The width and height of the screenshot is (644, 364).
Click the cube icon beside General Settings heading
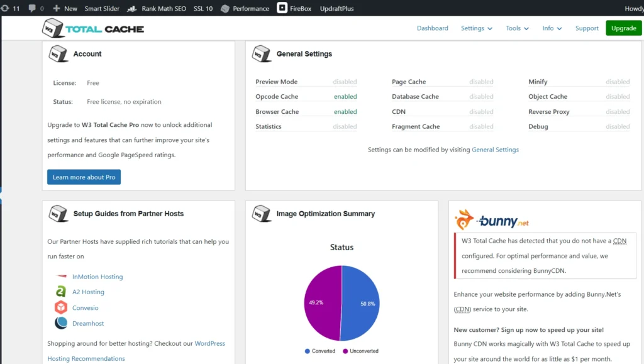point(262,54)
